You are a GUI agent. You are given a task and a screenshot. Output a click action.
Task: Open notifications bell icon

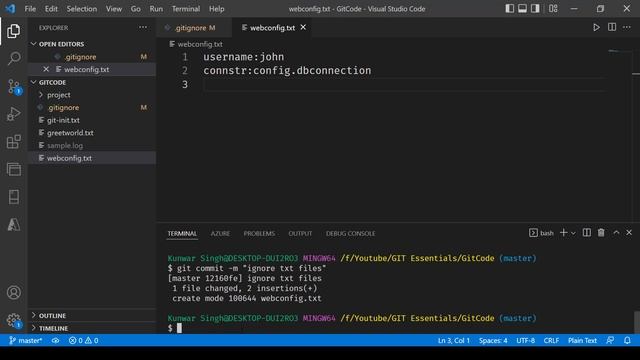(627, 340)
